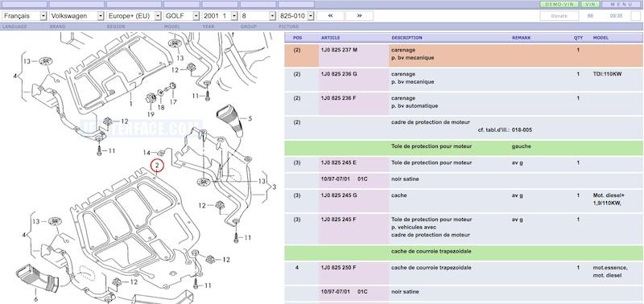Go to next picture with » button
The height and width of the screenshot is (304, 644).
(x=359, y=15)
